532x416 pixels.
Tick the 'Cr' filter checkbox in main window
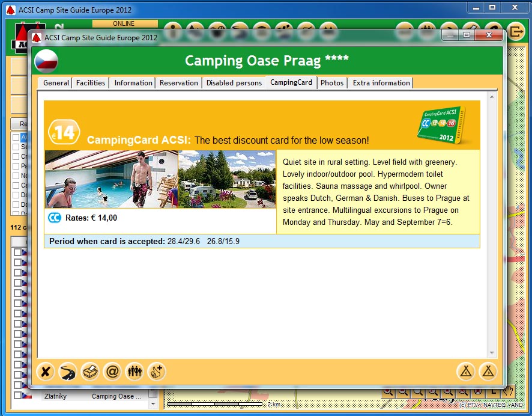tap(16, 156)
